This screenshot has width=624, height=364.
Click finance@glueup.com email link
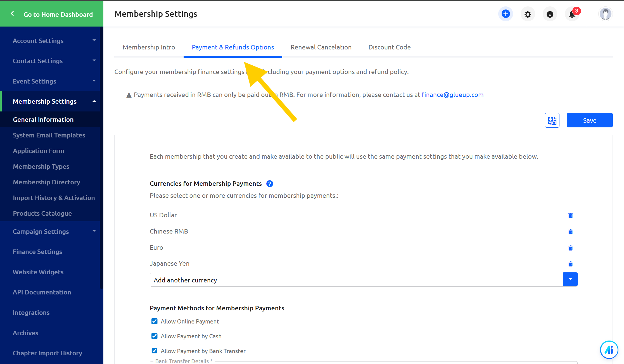point(452,95)
